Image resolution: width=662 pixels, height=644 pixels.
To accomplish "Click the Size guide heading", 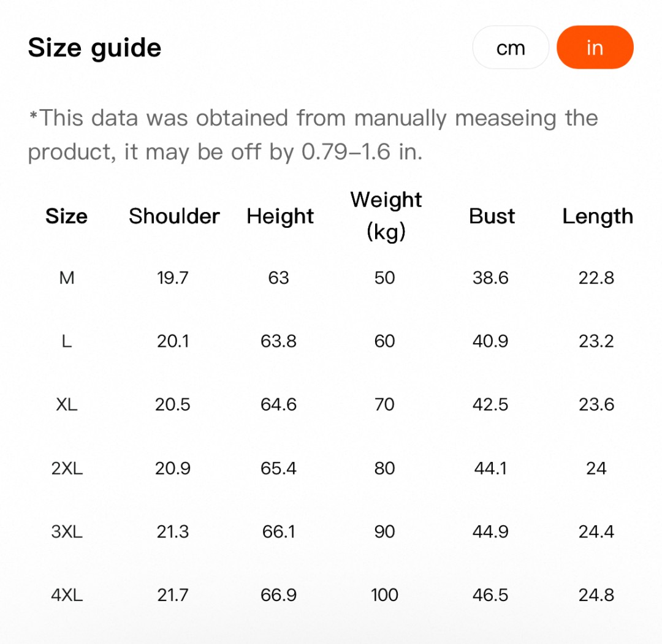I will pyautogui.click(x=95, y=48).
